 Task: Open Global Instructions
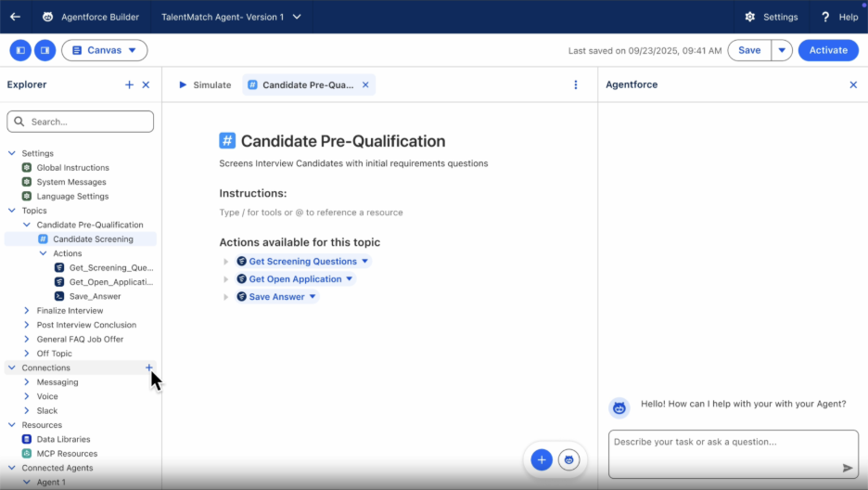click(x=72, y=167)
